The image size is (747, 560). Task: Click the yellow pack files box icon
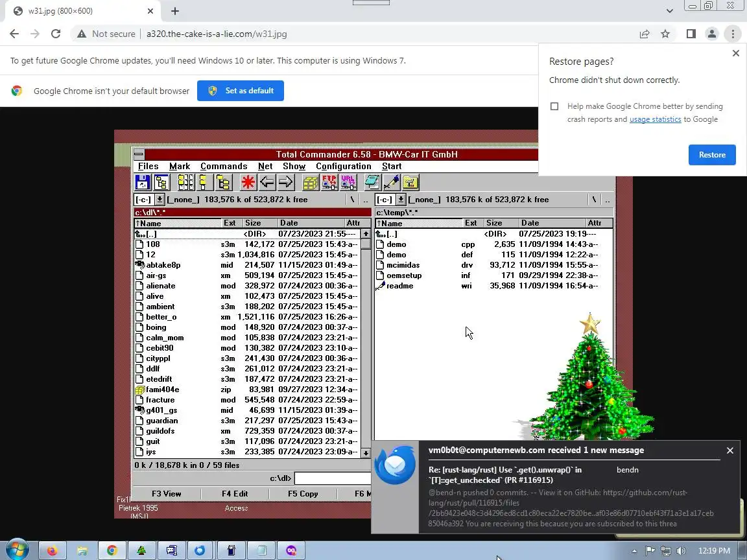(311, 182)
